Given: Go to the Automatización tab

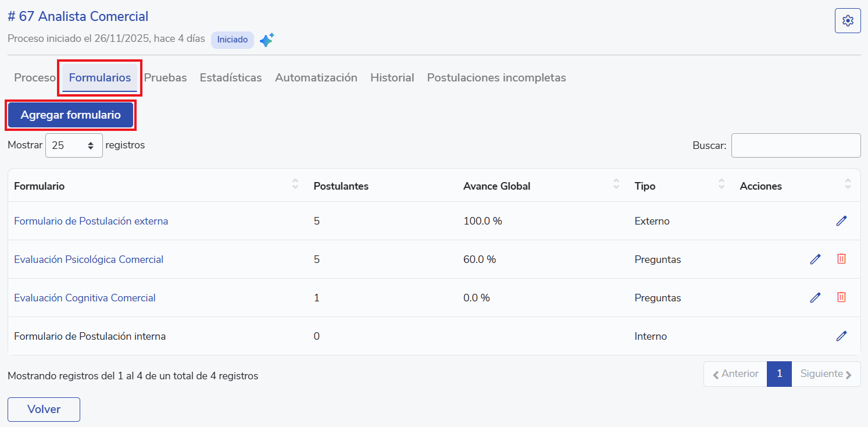Looking at the screenshot, I should coord(316,77).
